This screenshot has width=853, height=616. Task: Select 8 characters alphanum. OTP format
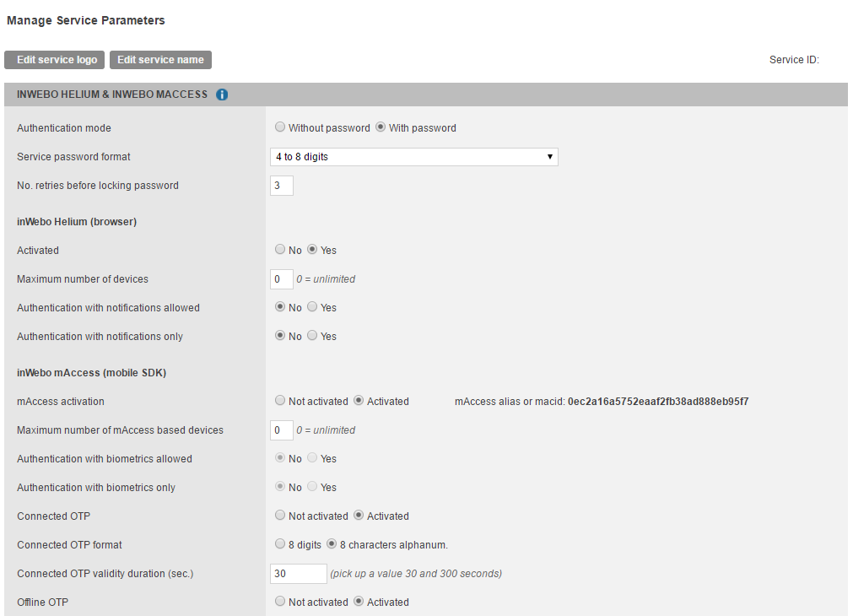[x=332, y=545]
